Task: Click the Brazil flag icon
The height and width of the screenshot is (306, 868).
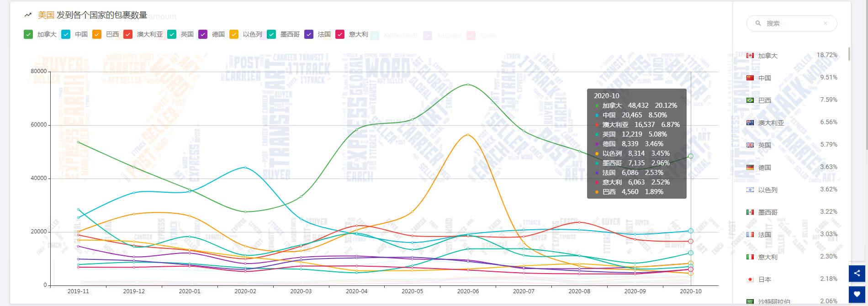Action: tap(750, 100)
